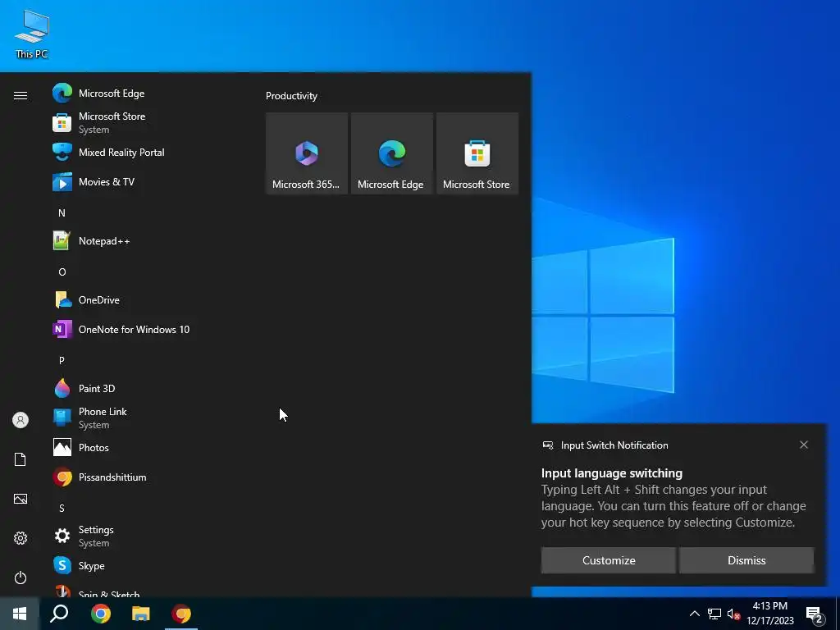
Task: Open the Action Center notifications icon
Action: [815, 614]
